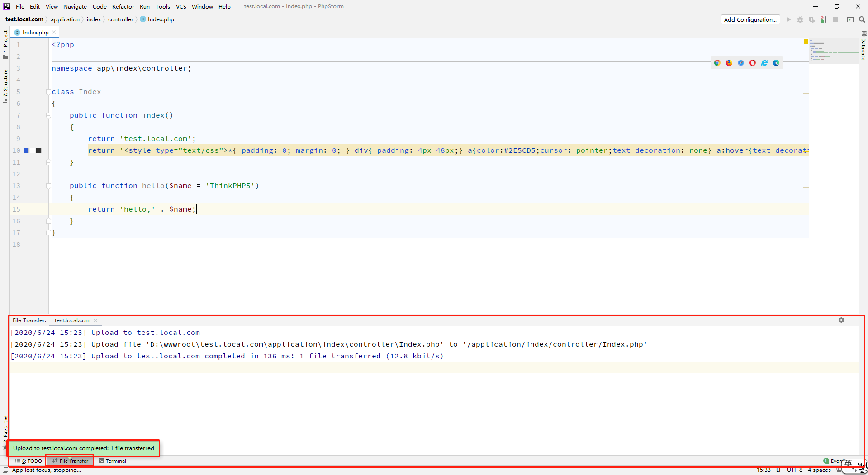Click the white color swatch on line 10
The width and height of the screenshot is (868, 475).
(x=33, y=150)
